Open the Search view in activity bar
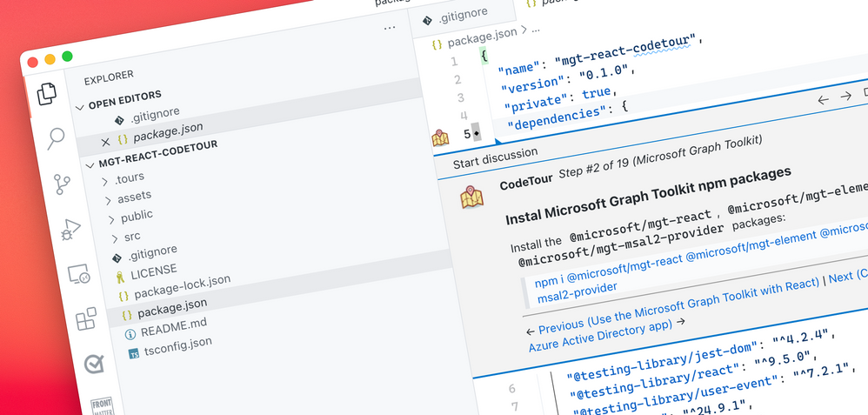 (56, 138)
